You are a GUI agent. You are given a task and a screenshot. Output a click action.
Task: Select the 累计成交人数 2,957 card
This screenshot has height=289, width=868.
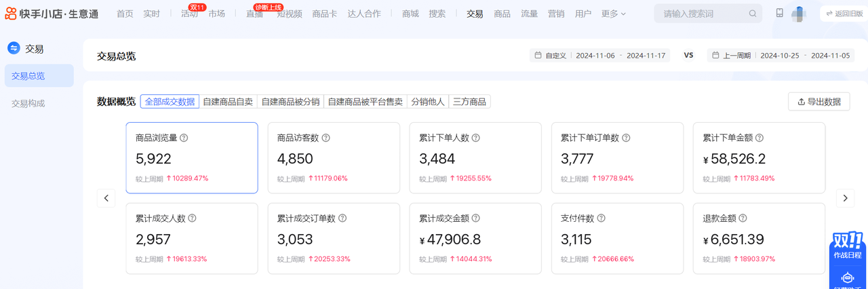(192, 238)
